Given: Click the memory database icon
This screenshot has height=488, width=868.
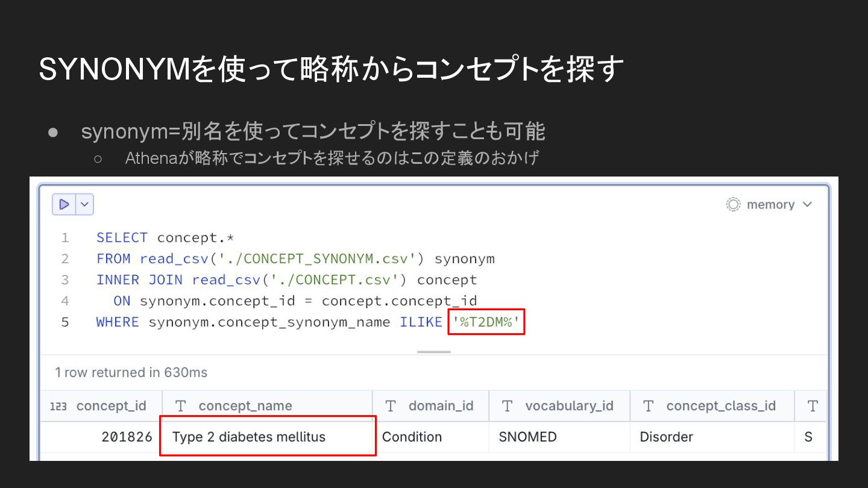Looking at the screenshot, I should pyautogui.click(x=733, y=205).
